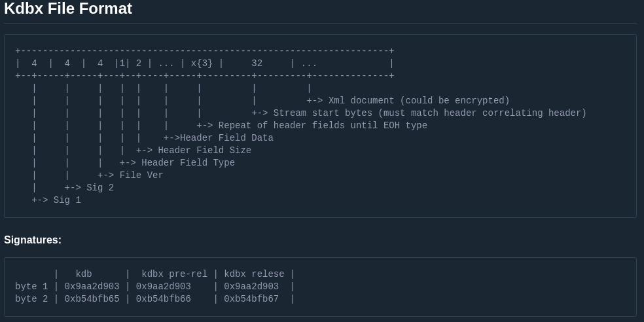This screenshot has width=644, height=322.
Task: Click the 'Header Field Type' label
Action: coord(188,163)
